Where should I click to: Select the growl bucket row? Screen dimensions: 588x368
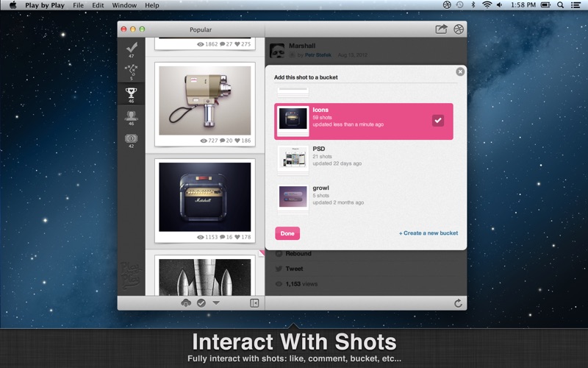364,197
